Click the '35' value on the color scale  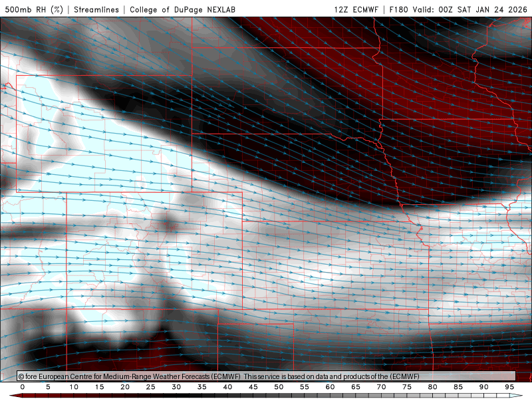tap(202, 387)
